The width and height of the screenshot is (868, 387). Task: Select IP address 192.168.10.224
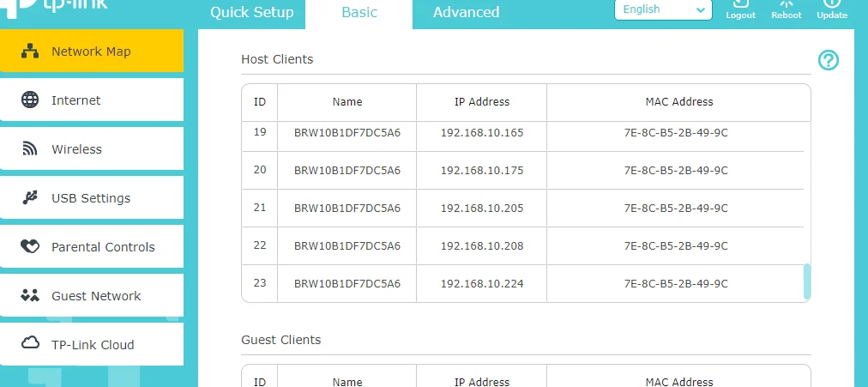pyautogui.click(x=482, y=283)
